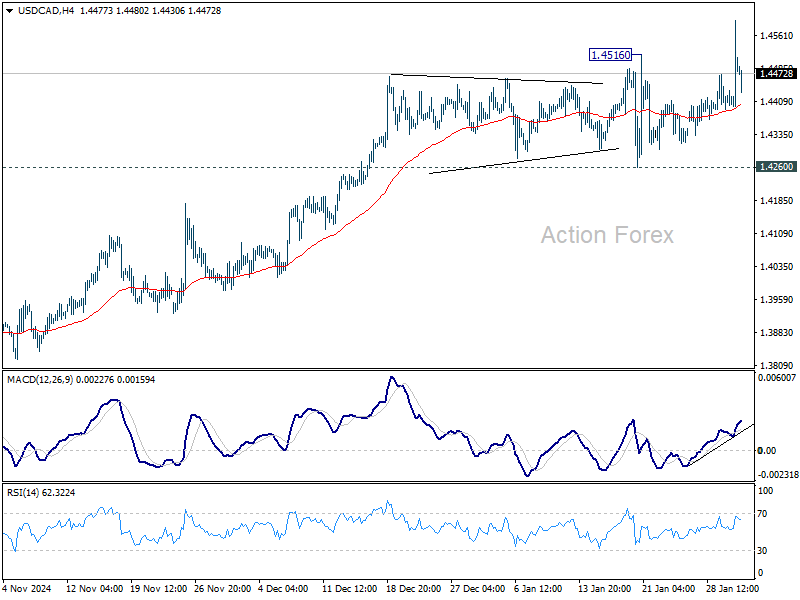Click the 27 Dec 04:00 time label
The width and height of the screenshot is (800, 600).
[478, 588]
